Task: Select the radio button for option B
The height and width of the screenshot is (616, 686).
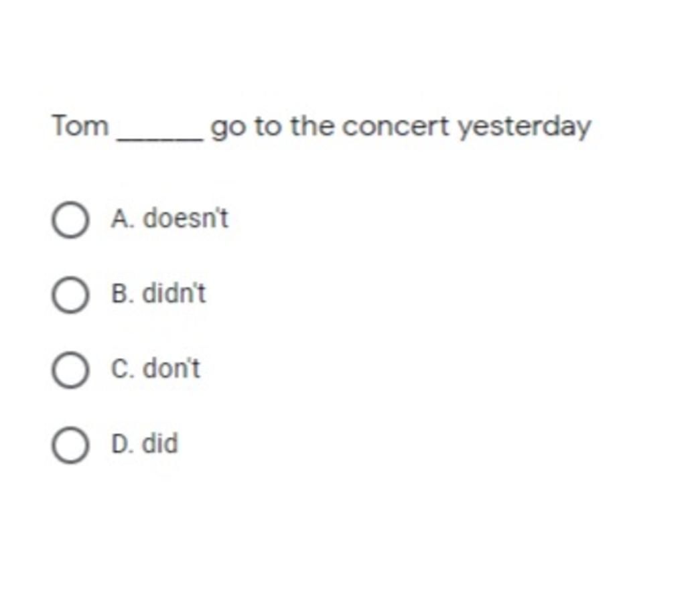Action: [x=70, y=295]
